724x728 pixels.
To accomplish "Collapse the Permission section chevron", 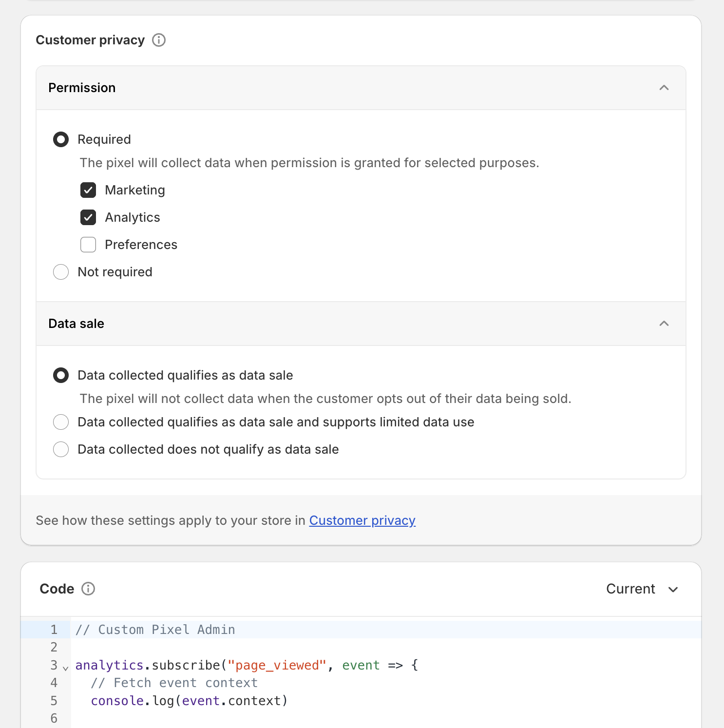I will tap(664, 88).
